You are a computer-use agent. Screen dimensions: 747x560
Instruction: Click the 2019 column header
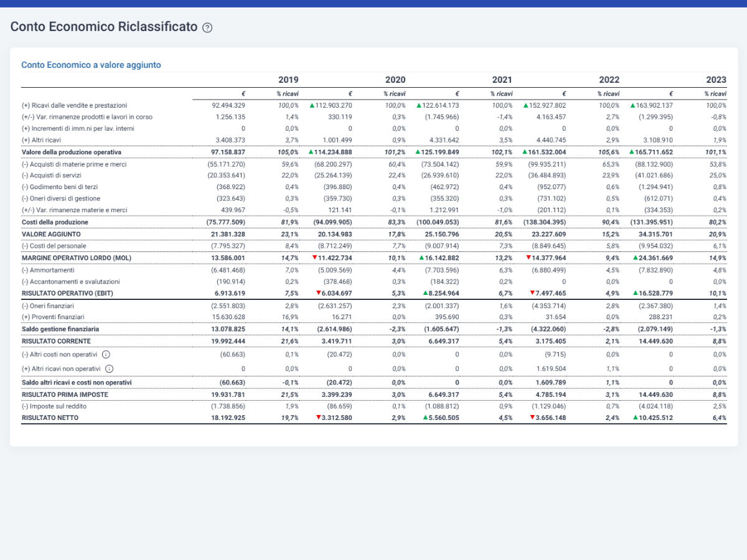click(288, 80)
